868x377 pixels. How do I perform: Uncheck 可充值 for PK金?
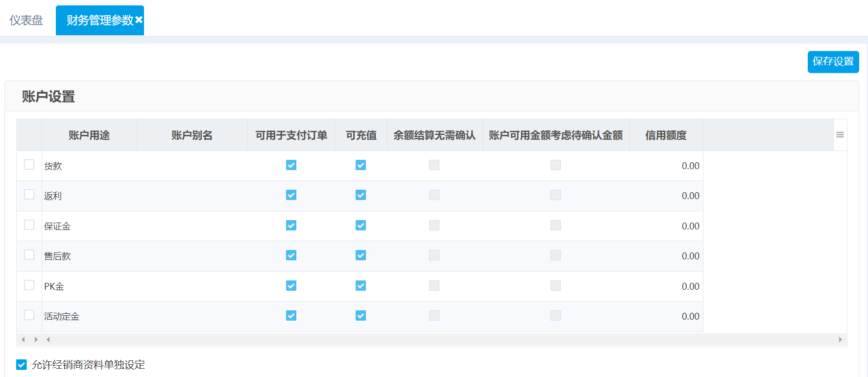(361, 286)
